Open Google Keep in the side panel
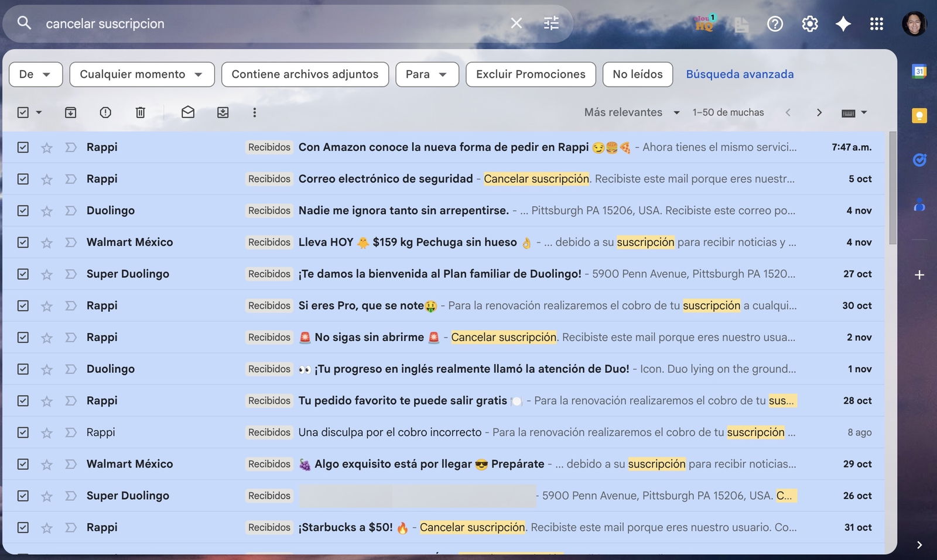Viewport: 937px width, 560px height. [x=919, y=115]
